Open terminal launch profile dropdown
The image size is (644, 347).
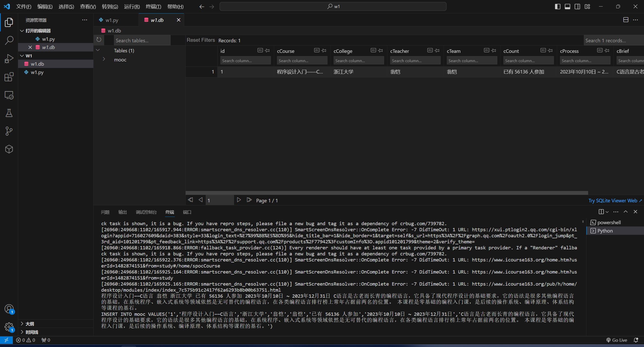[x=607, y=212]
